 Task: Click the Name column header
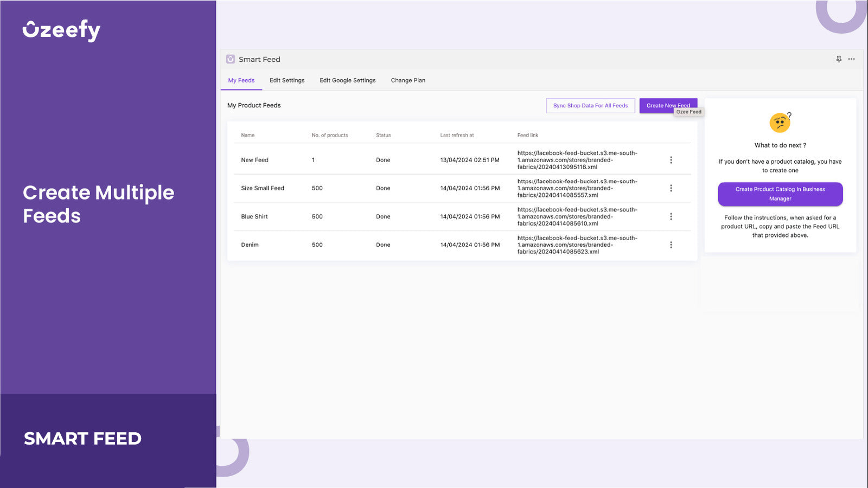(247, 135)
